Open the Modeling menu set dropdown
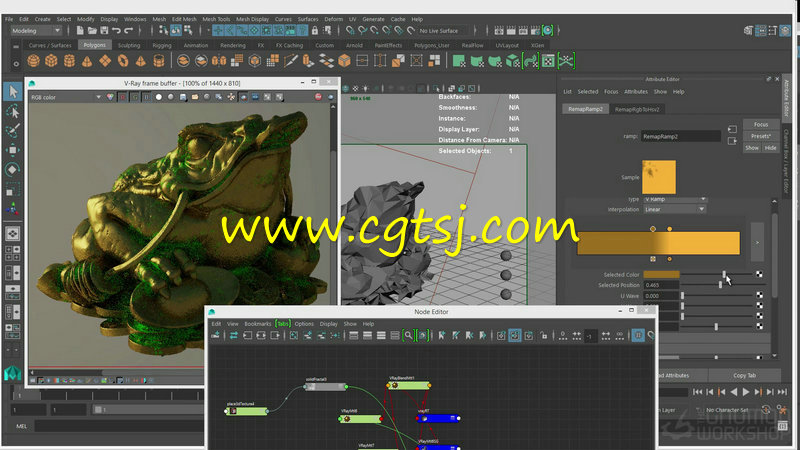The height and width of the screenshot is (450, 800). tap(36, 31)
